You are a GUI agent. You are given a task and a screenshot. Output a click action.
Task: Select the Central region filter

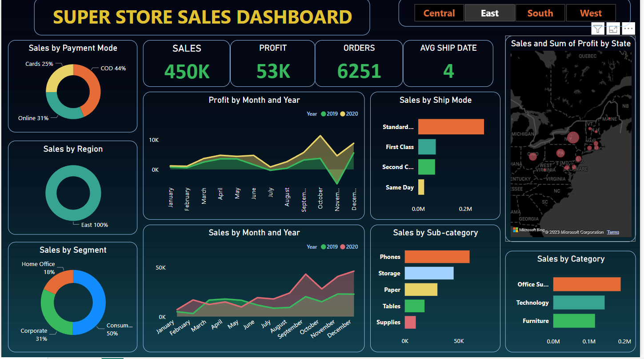pyautogui.click(x=439, y=13)
